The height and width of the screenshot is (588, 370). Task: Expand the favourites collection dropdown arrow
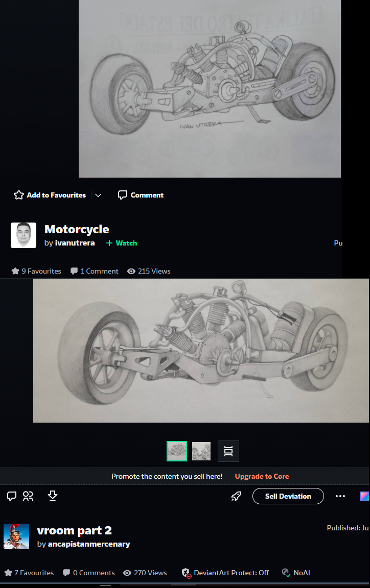coord(98,195)
